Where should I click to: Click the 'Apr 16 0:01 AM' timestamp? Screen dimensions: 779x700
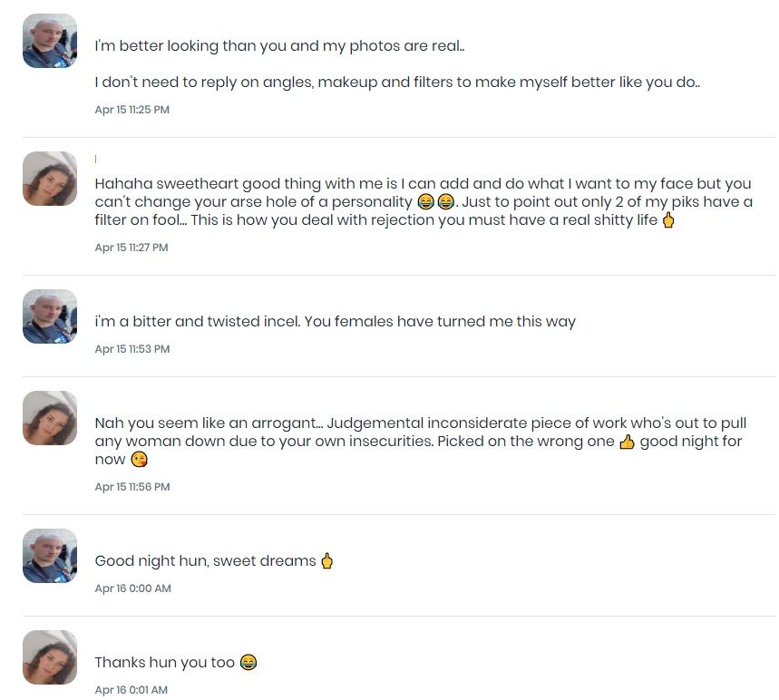click(x=131, y=690)
